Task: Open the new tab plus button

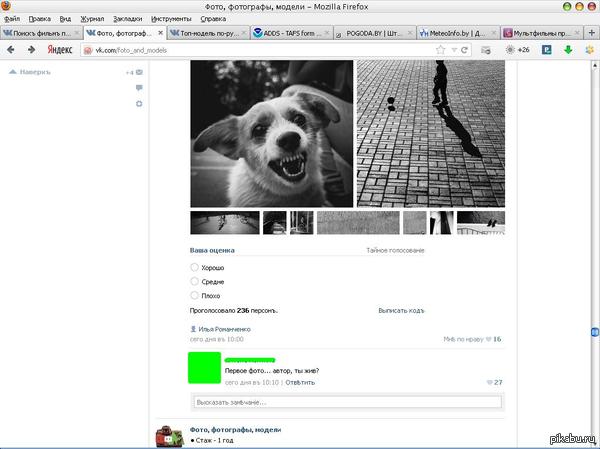Action: pyautogui.click(x=592, y=33)
